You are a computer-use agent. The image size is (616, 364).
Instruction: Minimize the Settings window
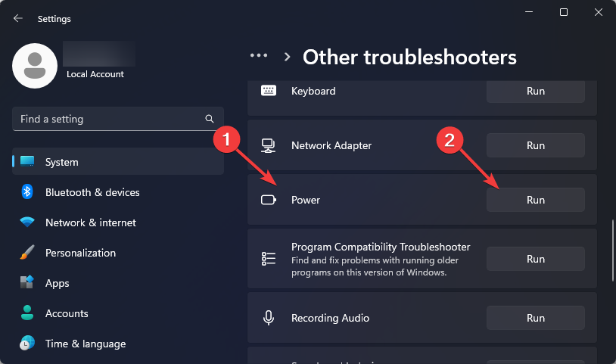coord(529,12)
